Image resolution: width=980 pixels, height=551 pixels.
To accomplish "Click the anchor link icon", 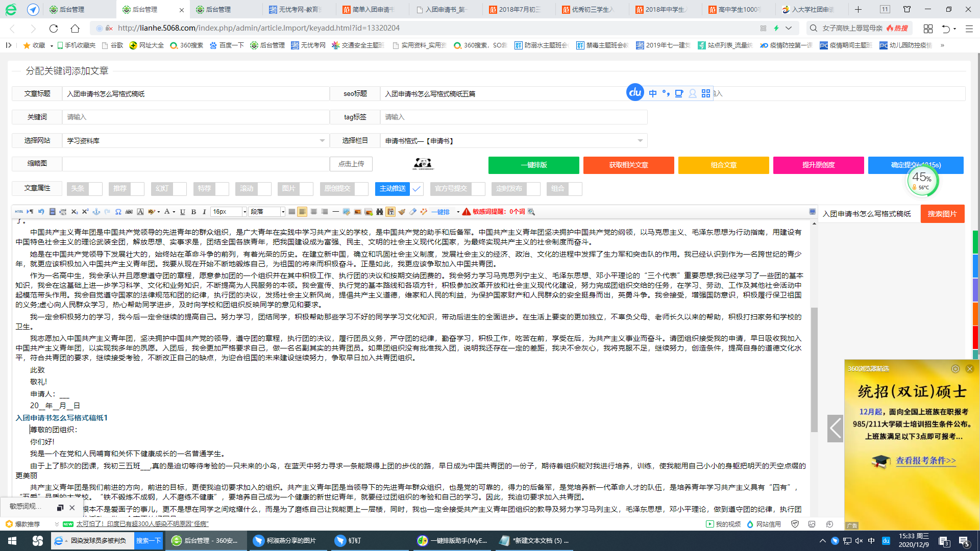I will (96, 212).
